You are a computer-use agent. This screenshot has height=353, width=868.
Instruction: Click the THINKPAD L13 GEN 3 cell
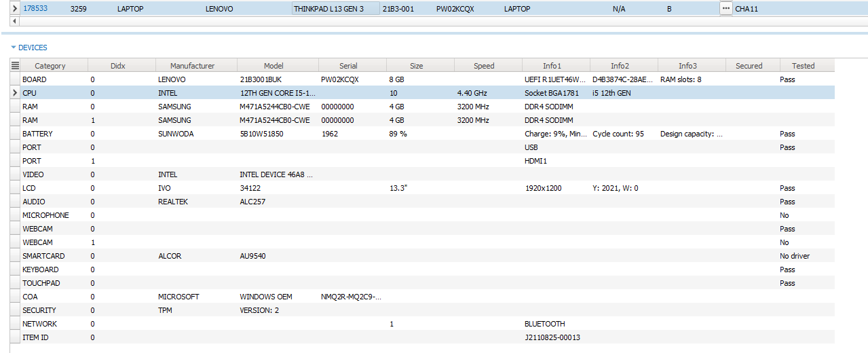coord(335,9)
